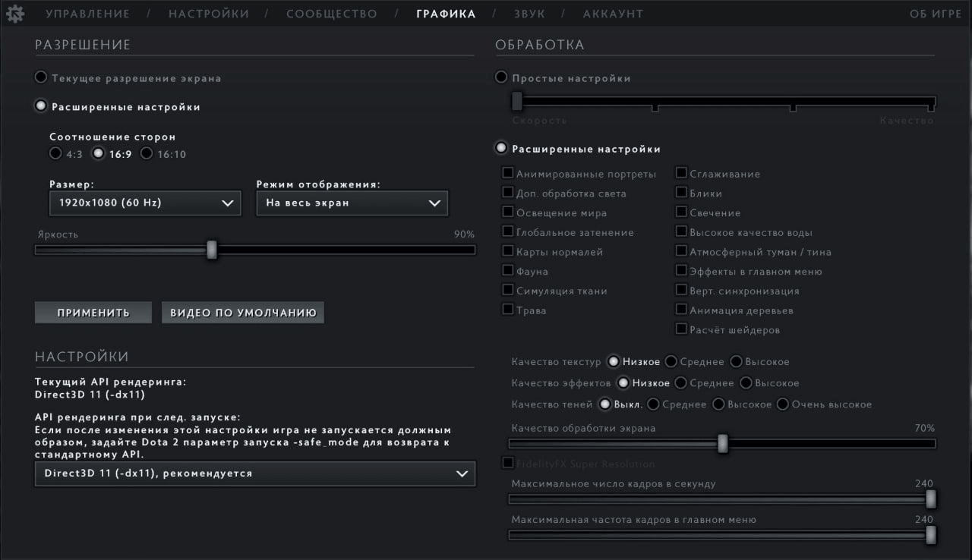Enable Верт. синхронизация checkbox
972x560 pixels.
pyautogui.click(x=681, y=291)
